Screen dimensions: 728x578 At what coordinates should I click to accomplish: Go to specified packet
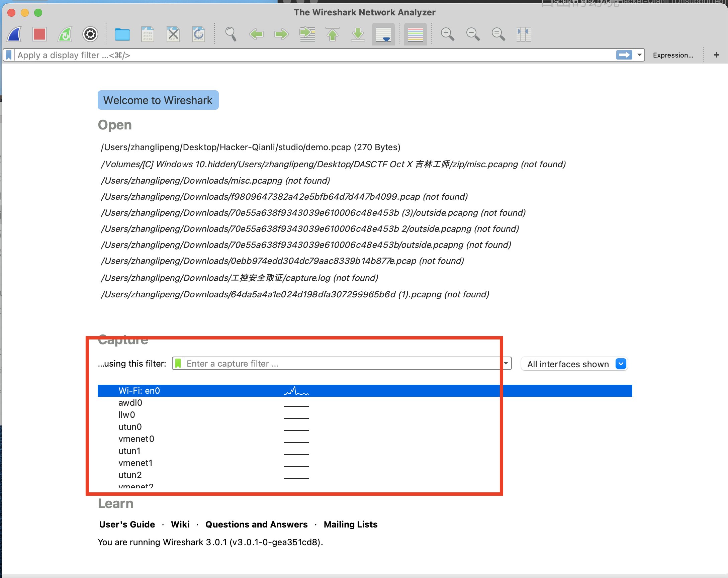(307, 34)
